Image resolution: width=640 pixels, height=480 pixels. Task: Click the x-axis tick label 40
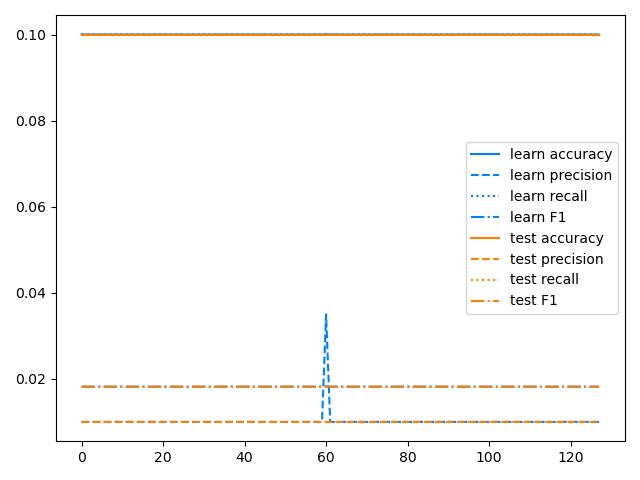pos(244,458)
